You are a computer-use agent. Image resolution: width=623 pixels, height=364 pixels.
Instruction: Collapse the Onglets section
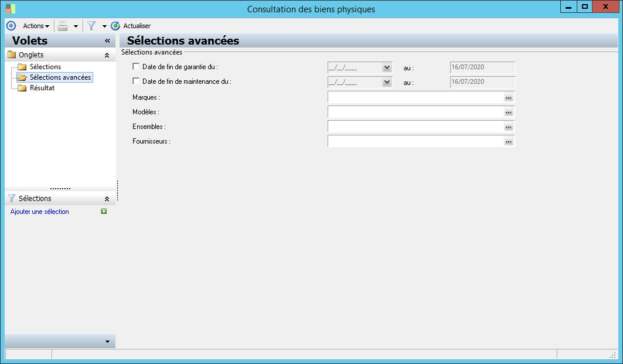tap(107, 55)
